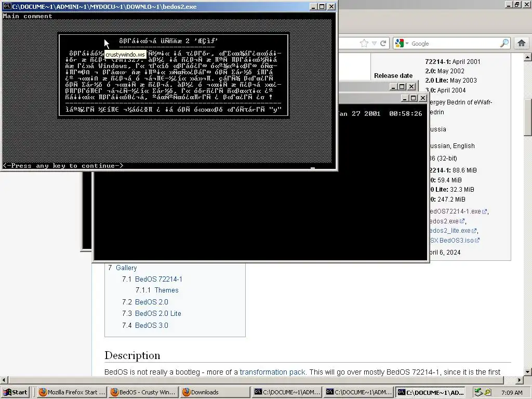Restore down the Firefox window
Viewport: 532px width, 399px height.
(517, 4)
